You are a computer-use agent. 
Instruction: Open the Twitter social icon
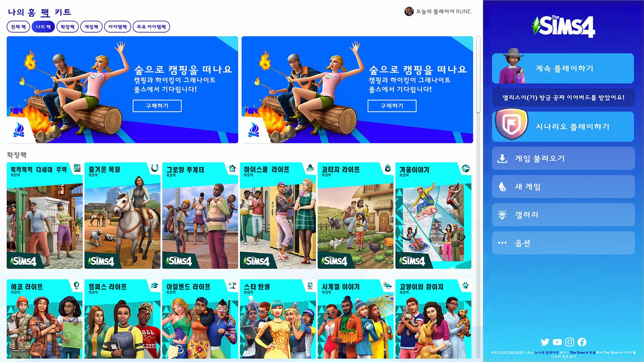[x=545, y=342]
